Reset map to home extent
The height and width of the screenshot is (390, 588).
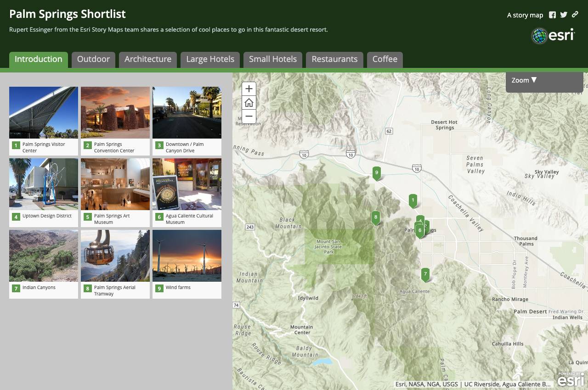coord(249,103)
